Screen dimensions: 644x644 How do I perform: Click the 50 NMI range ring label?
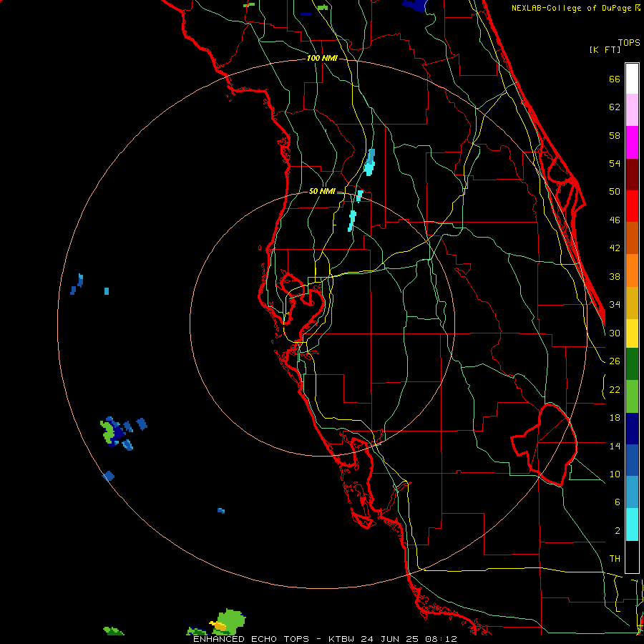[x=322, y=191]
